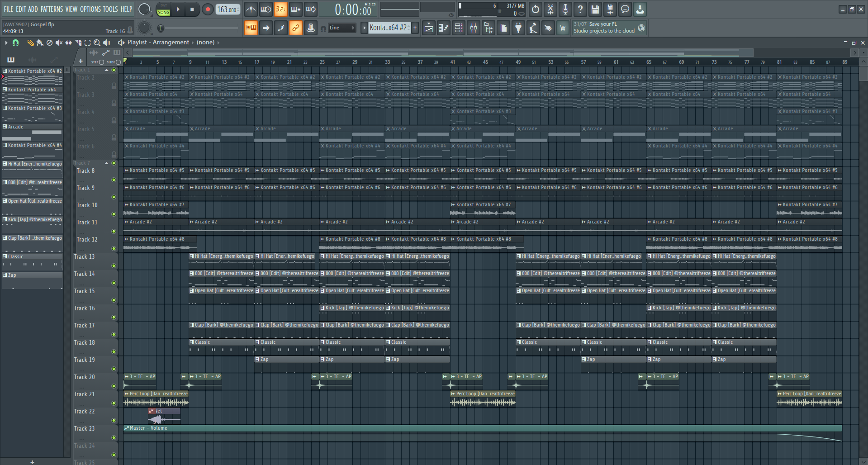Open the Piano roll view icon
The image size is (868, 465).
click(444, 28)
